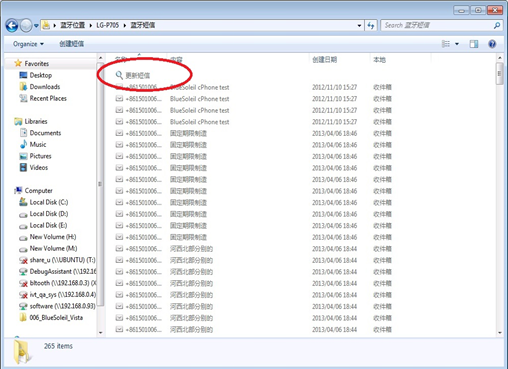Click the magnifier icon inside red circle

coord(119,75)
